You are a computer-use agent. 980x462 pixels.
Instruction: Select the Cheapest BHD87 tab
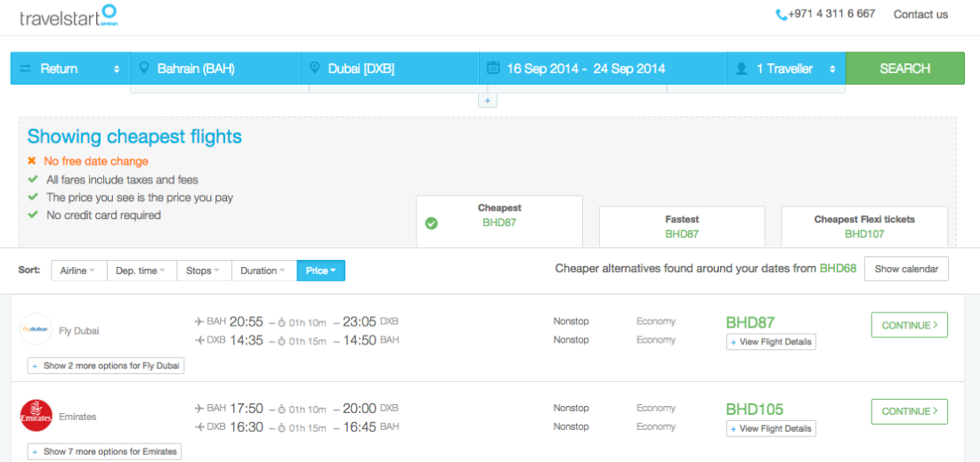click(x=499, y=222)
